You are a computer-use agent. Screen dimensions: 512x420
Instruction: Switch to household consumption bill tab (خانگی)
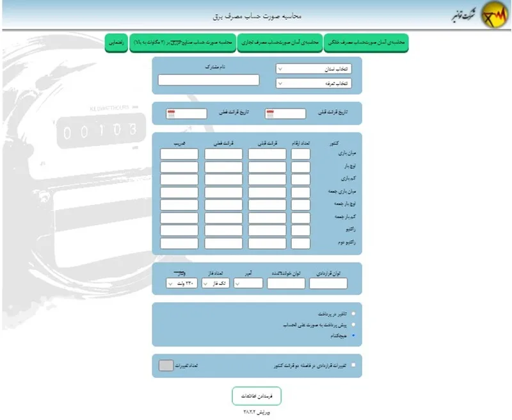366,42
